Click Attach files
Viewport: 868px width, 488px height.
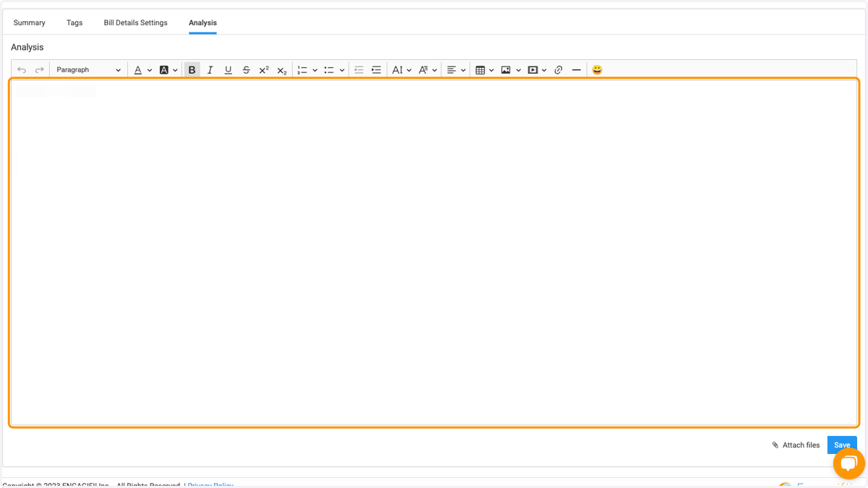796,445
